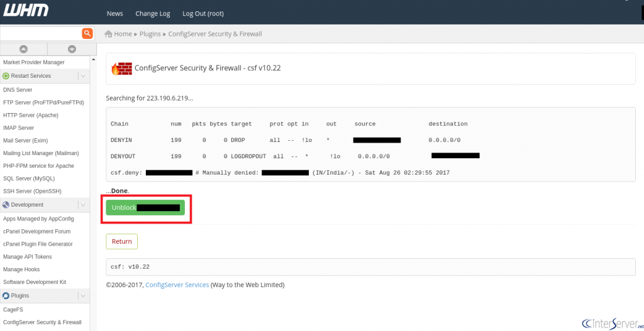This screenshot has height=331, width=644.
Task: Select Mail Server (Exim)
Action: (x=25, y=141)
